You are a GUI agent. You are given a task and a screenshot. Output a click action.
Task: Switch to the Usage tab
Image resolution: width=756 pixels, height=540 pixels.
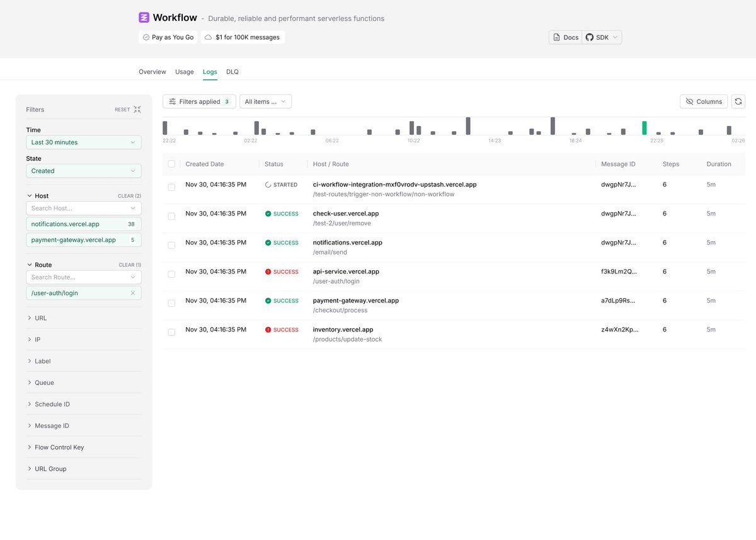point(185,72)
